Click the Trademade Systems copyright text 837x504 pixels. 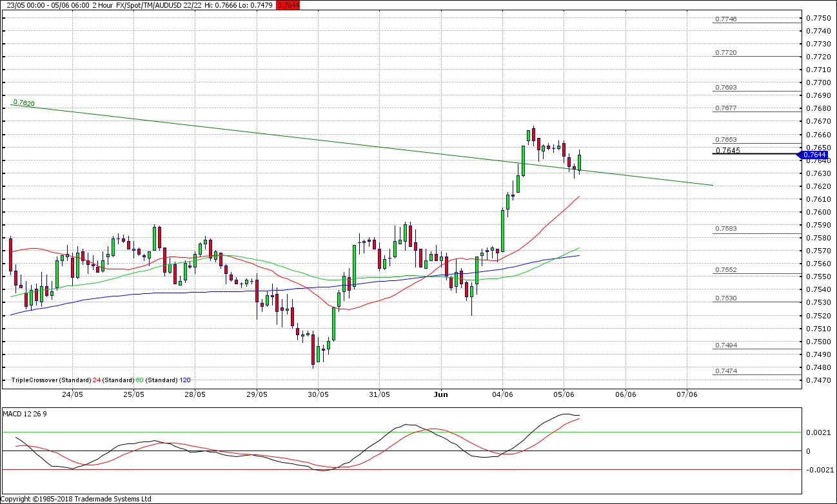click(x=76, y=499)
